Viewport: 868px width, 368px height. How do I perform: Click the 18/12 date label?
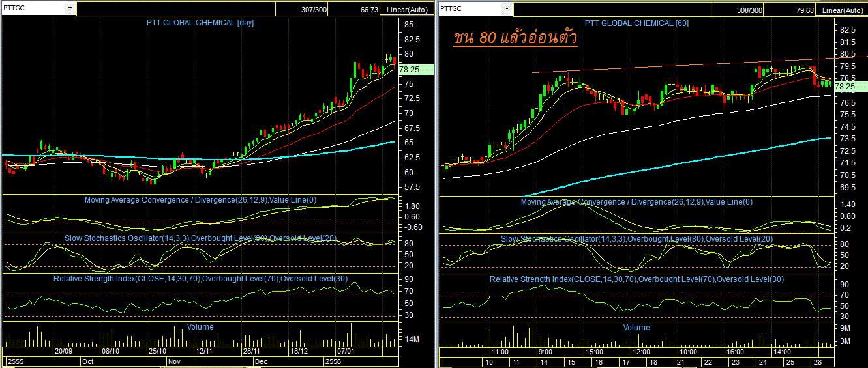coord(299,351)
